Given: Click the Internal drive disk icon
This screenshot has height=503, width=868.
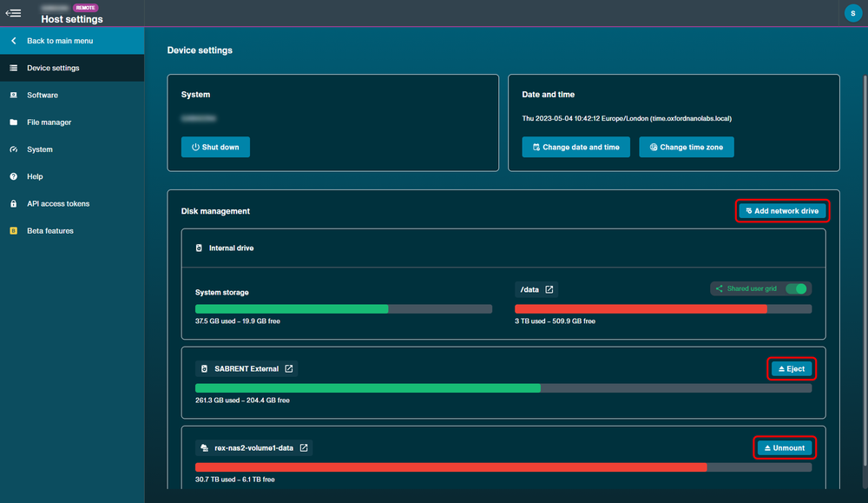Looking at the screenshot, I should tap(199, 248).
